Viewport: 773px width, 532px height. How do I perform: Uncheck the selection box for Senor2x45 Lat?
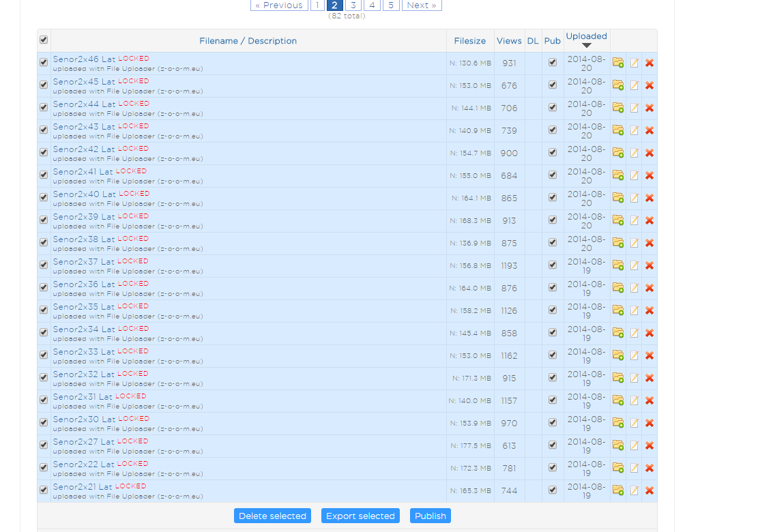coord(44,85)
